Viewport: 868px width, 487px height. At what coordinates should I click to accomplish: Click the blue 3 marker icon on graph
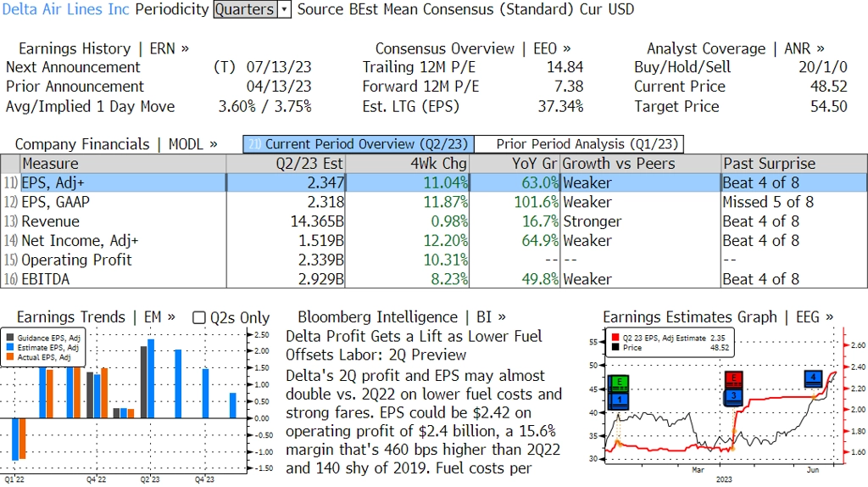click(733, 397)
